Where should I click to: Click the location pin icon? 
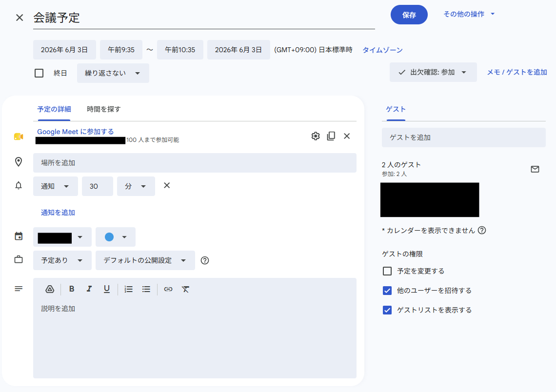point(19,162)
